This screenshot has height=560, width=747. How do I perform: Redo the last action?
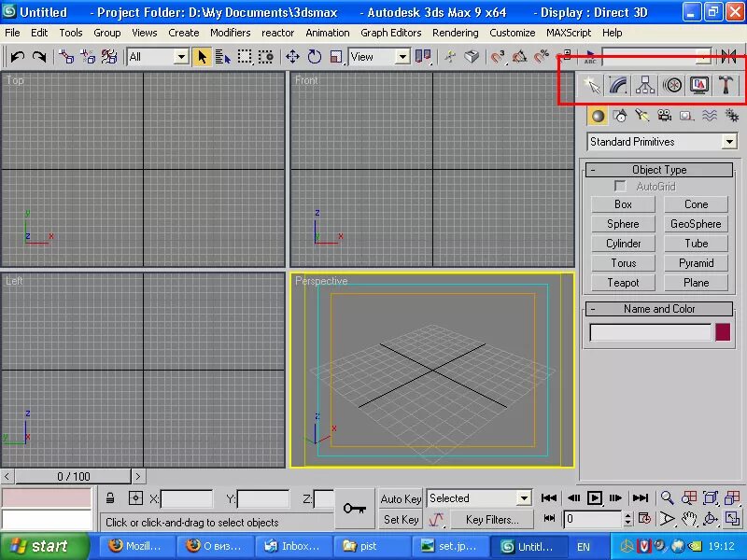[x=39, y=57]
